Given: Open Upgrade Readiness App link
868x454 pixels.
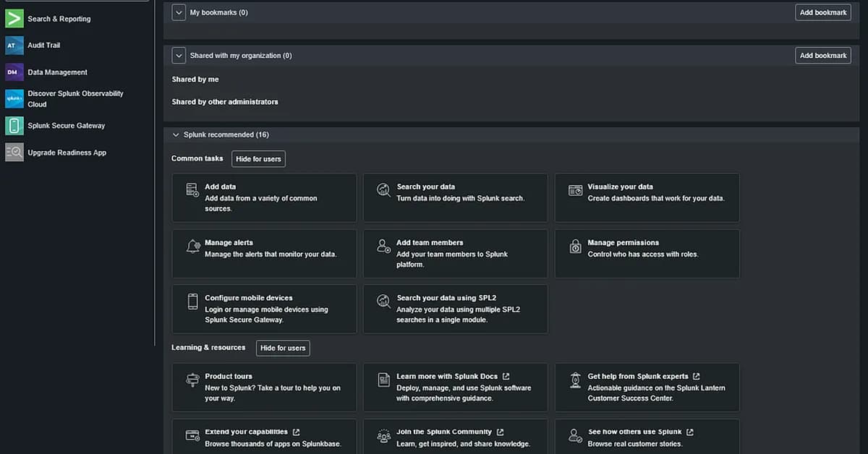Looking at the screenshot, I should click(67, 153).
